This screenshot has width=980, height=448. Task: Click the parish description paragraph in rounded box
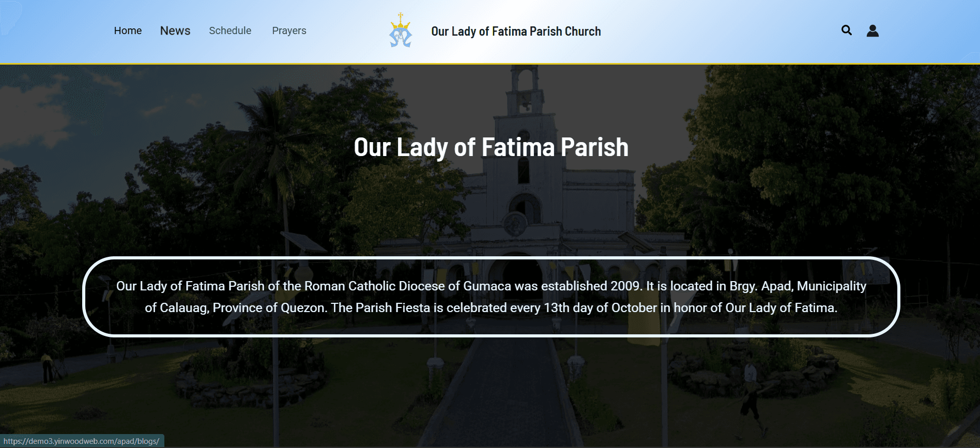pyautogui.click(x=491, y=297)
